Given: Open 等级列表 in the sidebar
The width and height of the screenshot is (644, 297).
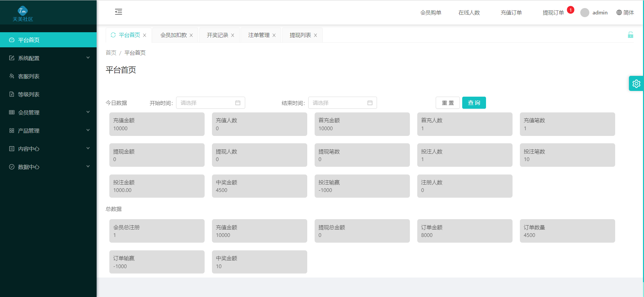Looking at the screenshot, I should click(48, 94).
